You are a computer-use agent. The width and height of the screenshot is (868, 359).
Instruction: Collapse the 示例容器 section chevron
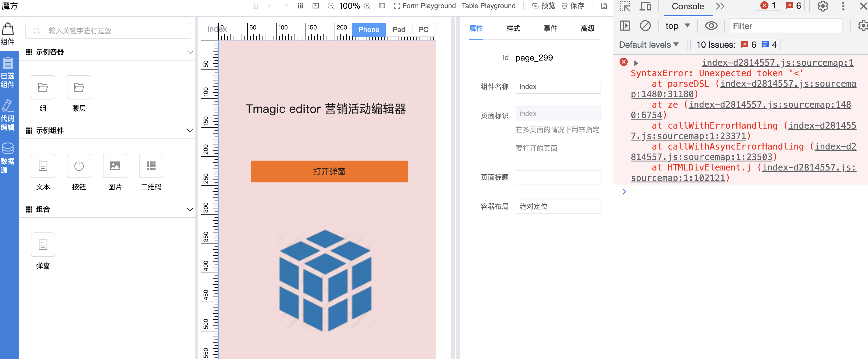pyautogui.click(x=190, y=52)
